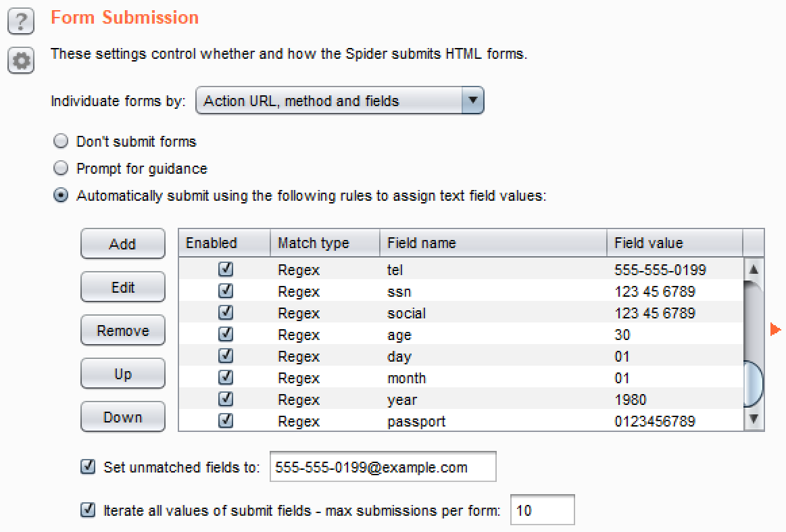Uncheck the Enabled box for the ssn rule

226,291
